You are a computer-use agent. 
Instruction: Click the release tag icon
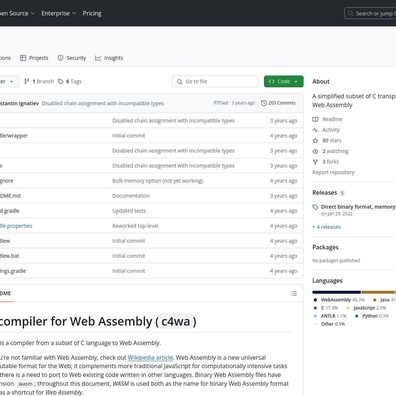coord(315,207)
